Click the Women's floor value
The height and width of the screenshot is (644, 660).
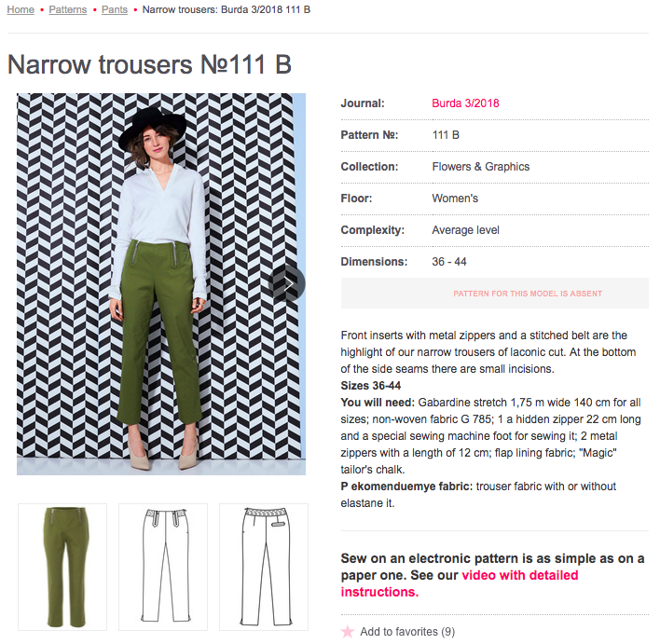click(455, 199)
